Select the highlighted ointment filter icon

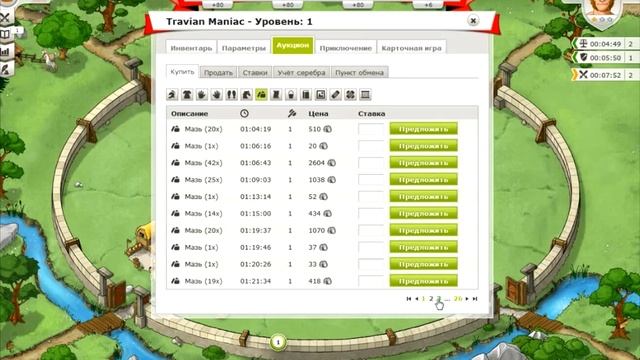[x=261, y=95]
